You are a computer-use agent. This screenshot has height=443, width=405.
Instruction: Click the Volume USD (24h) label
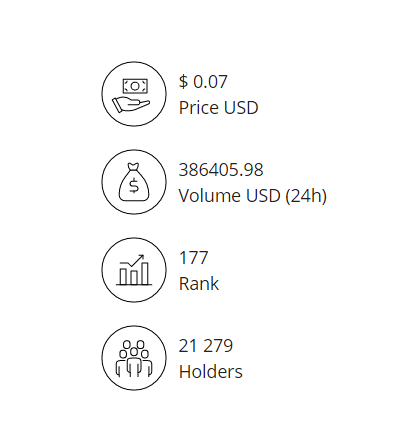[253, 196]
